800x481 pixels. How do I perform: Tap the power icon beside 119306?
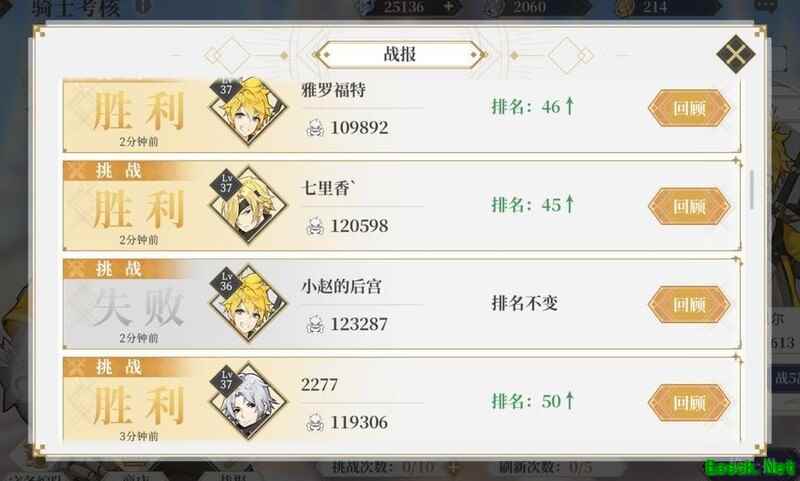click(x=315, y=423)
